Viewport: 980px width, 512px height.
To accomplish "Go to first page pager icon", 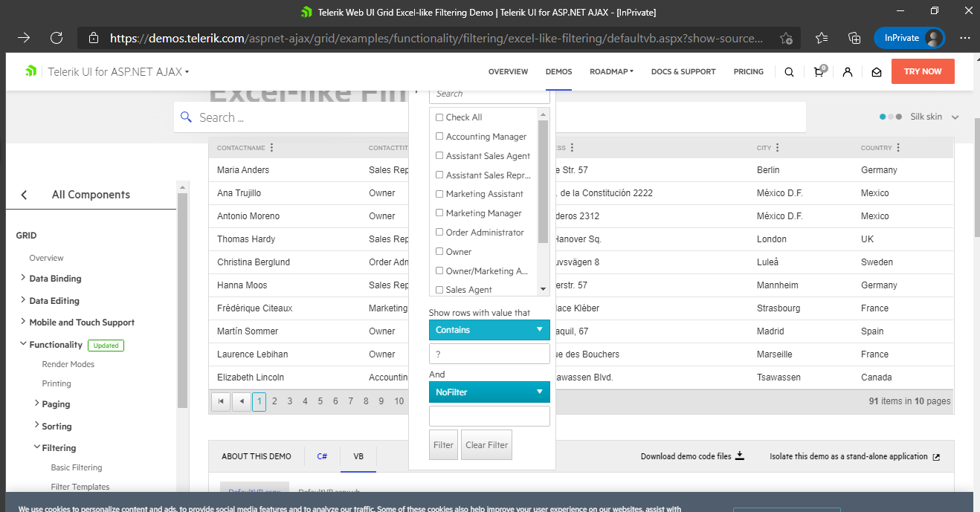I will point(221,401).
